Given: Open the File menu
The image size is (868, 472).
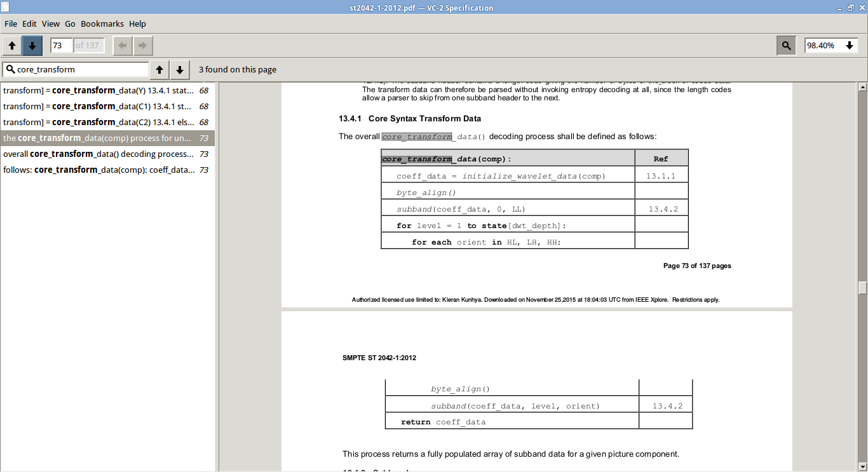Looking at the screenshot, I should coord(11,24).
